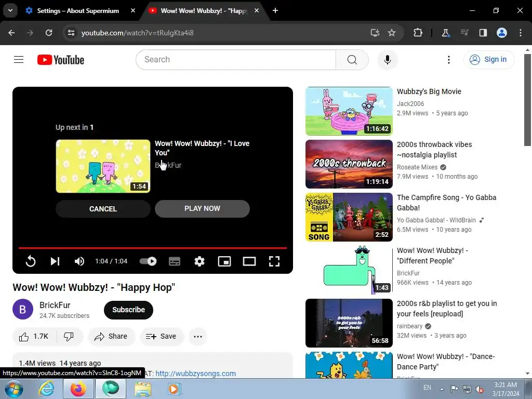Switch to theater mode
This screenshot has width=532, height=399.
click(249, 261)
